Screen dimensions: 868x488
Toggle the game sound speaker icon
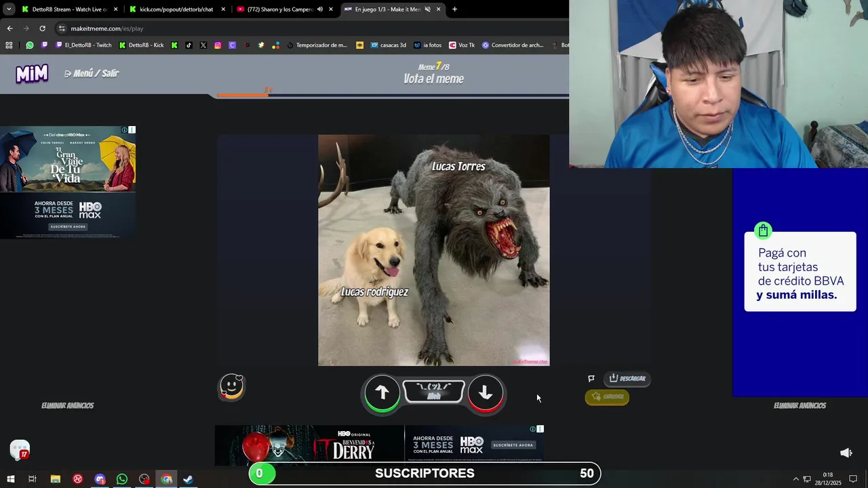[846, 453]
